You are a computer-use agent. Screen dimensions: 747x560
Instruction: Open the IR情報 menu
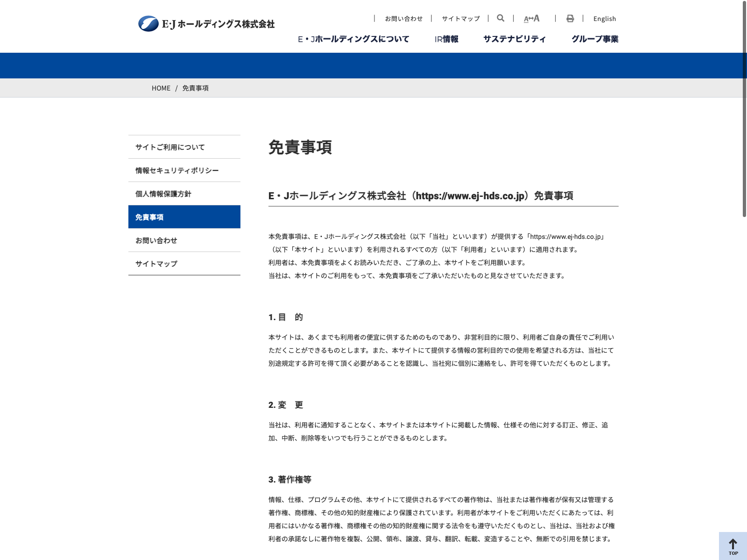click(446, 39)
